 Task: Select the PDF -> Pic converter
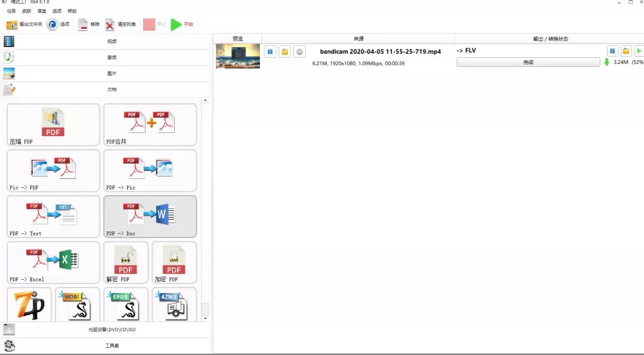tap(150, 171)
